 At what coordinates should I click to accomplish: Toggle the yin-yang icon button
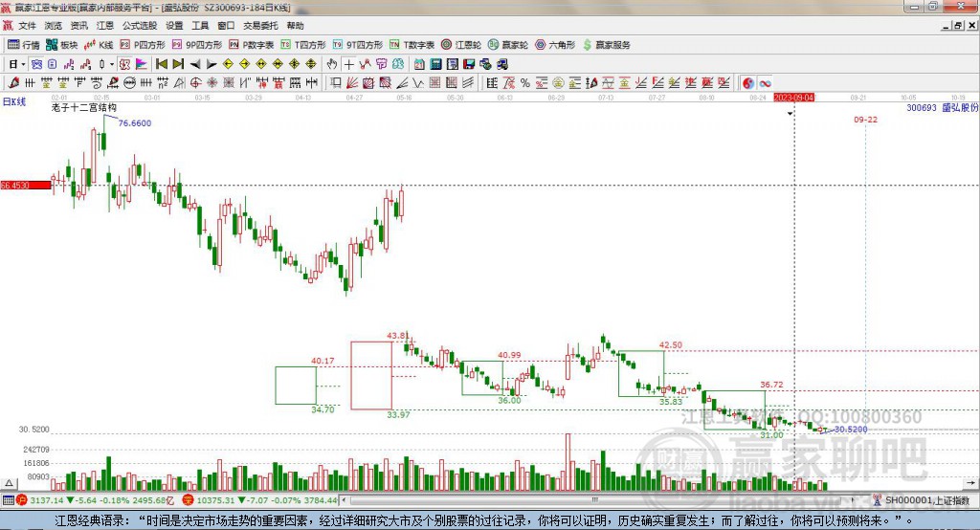tap(748, 82)
